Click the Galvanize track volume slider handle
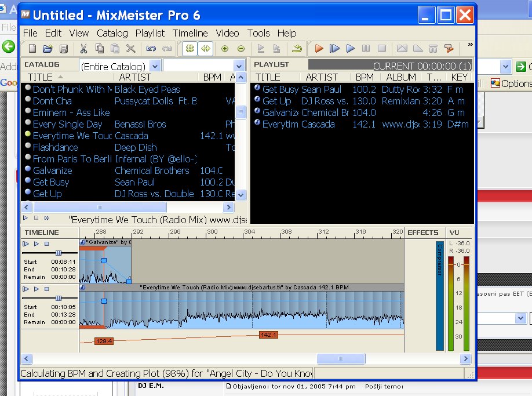The height and width of the screenshot is (396, 532). click(x=59, y=253)
